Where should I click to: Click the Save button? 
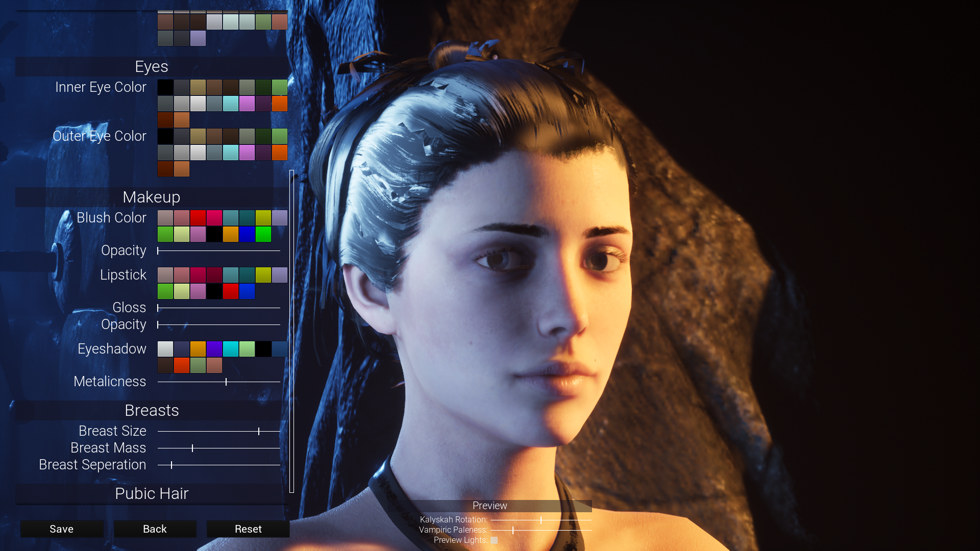pyautogui.click(x=62, y=529)
